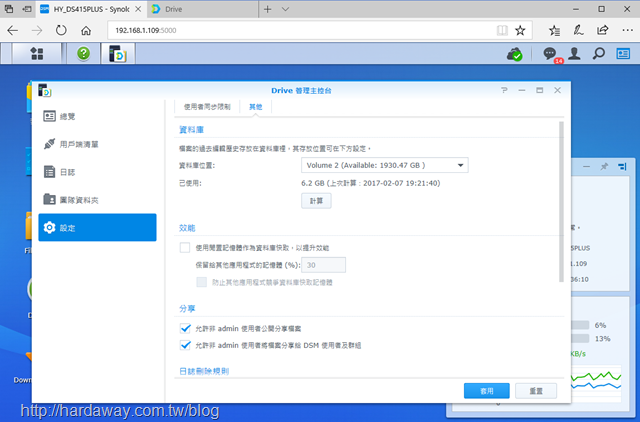Open 總覽 overview sidebar item
The image size is (640, 422).
pos(98,116)
